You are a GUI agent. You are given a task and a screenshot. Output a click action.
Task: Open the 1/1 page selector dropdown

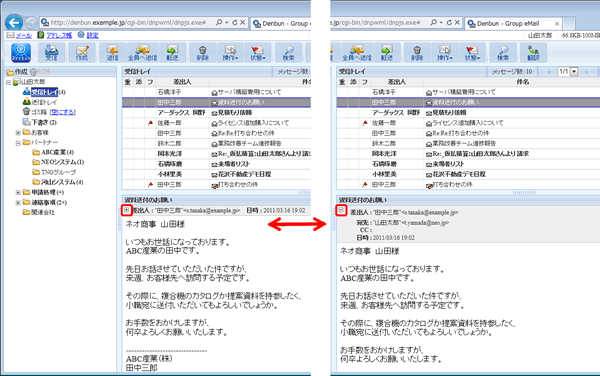pos(574,72)
